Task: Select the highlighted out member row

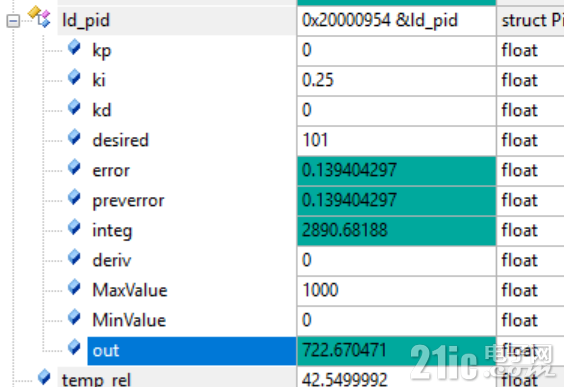Action: tap(192, 351)
